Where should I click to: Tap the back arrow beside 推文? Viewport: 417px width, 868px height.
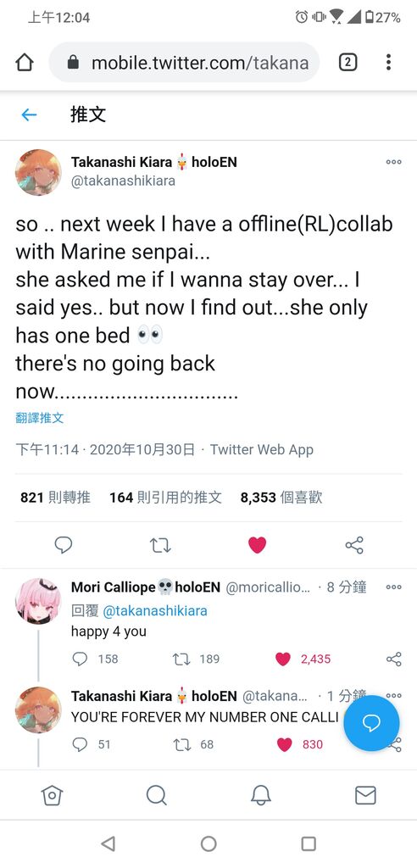click(29, 114)
